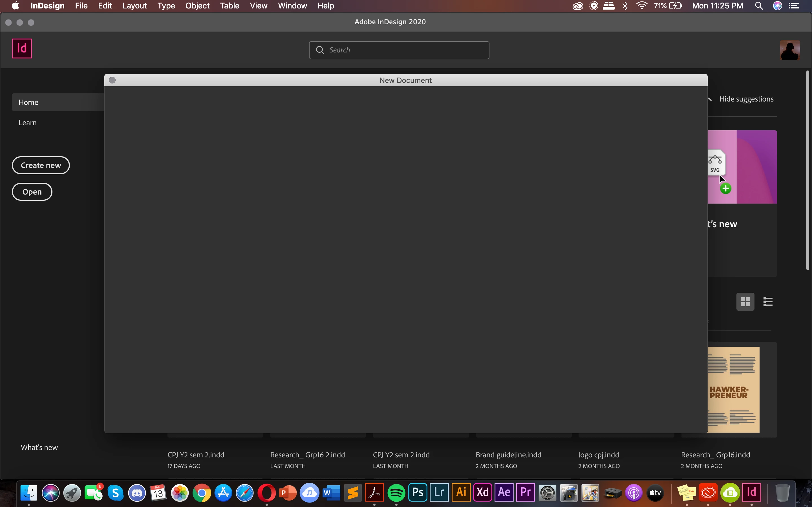
Task: Open Adobe XD from the dock
Action: [x=482, y=493]
